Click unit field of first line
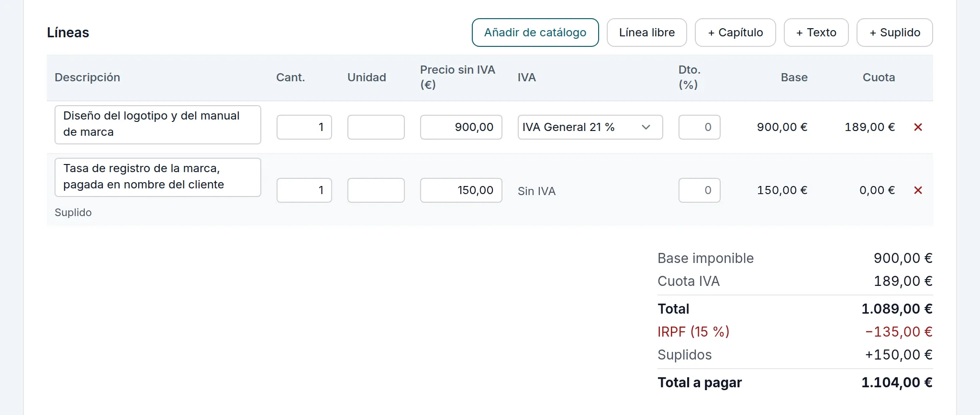 click(x=376, y=127)
